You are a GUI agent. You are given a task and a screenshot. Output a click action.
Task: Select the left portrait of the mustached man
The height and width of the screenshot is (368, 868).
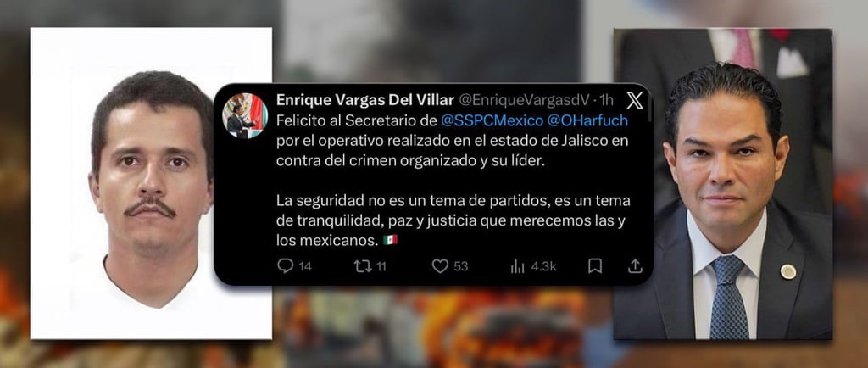(151, 183)
